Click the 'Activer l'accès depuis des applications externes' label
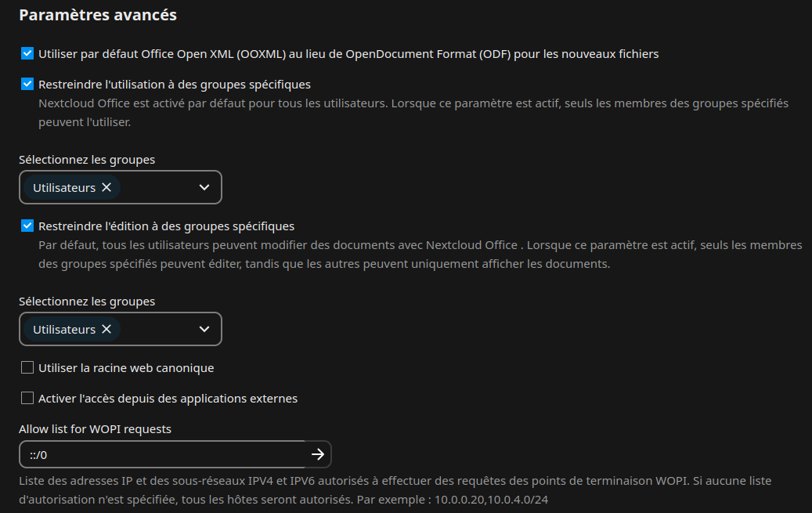812x513 pixels. pos(168,399)
